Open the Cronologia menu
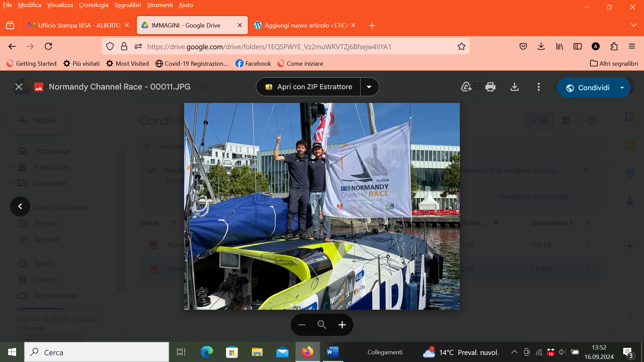This screenshot has width=644, height=362. [94, 5]
